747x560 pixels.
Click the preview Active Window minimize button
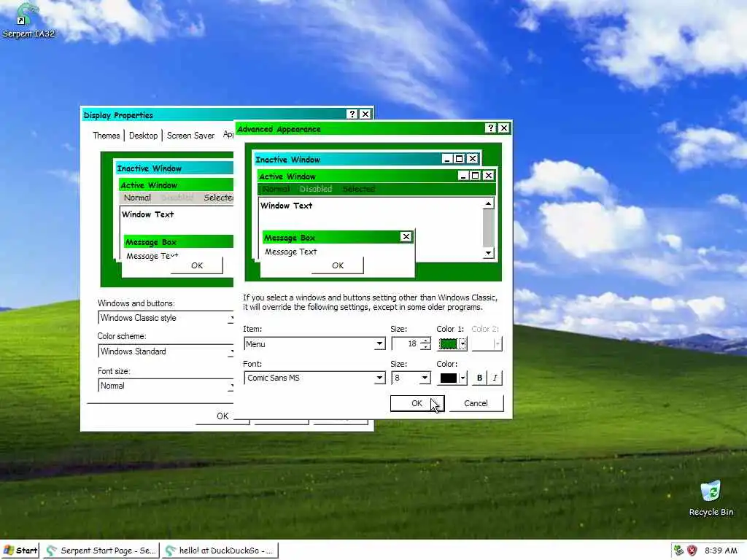(463, 176)
